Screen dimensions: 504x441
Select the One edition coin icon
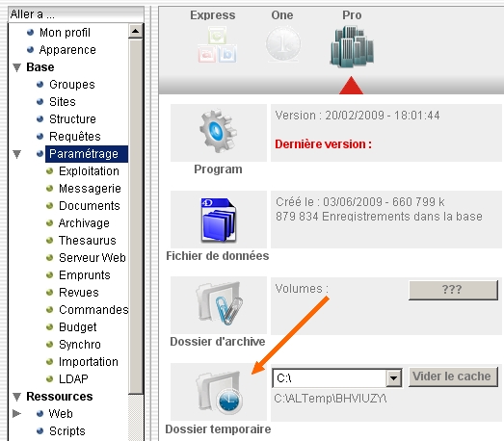pos(283,43)
